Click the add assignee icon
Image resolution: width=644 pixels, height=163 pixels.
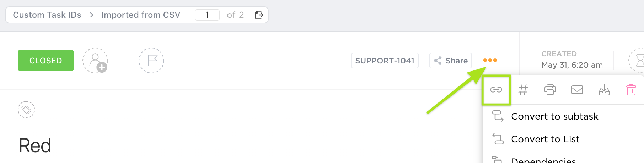[96, 61]
